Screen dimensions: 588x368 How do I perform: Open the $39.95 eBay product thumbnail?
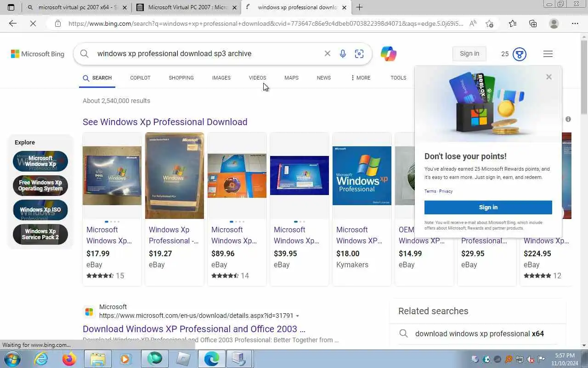[300, 176]
